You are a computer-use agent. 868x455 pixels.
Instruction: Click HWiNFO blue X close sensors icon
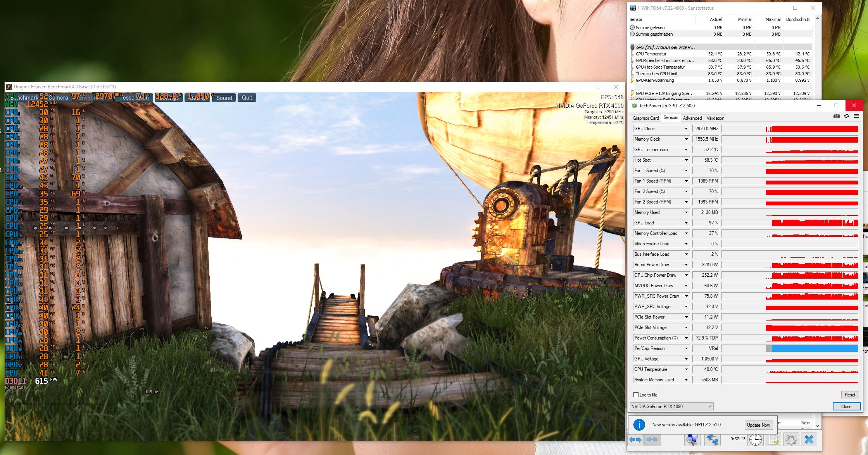pyautogui.click(x=809, y=439)
